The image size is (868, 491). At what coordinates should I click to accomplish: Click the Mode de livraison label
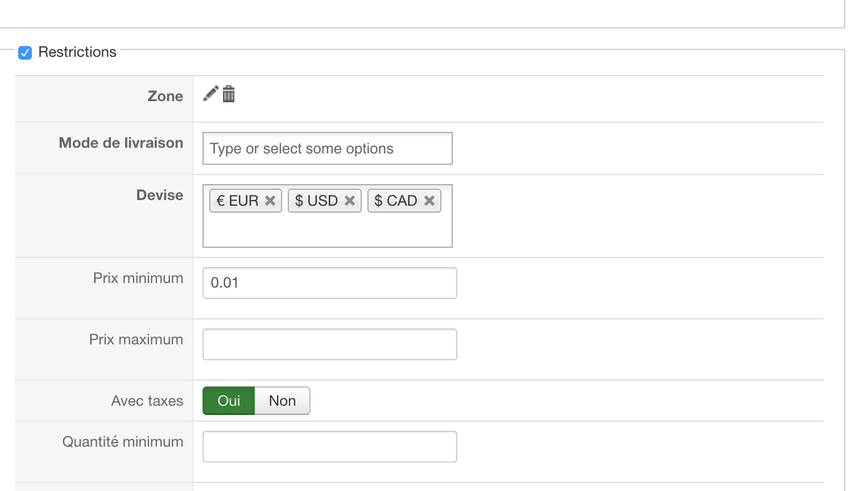click(x=121, y=143)
